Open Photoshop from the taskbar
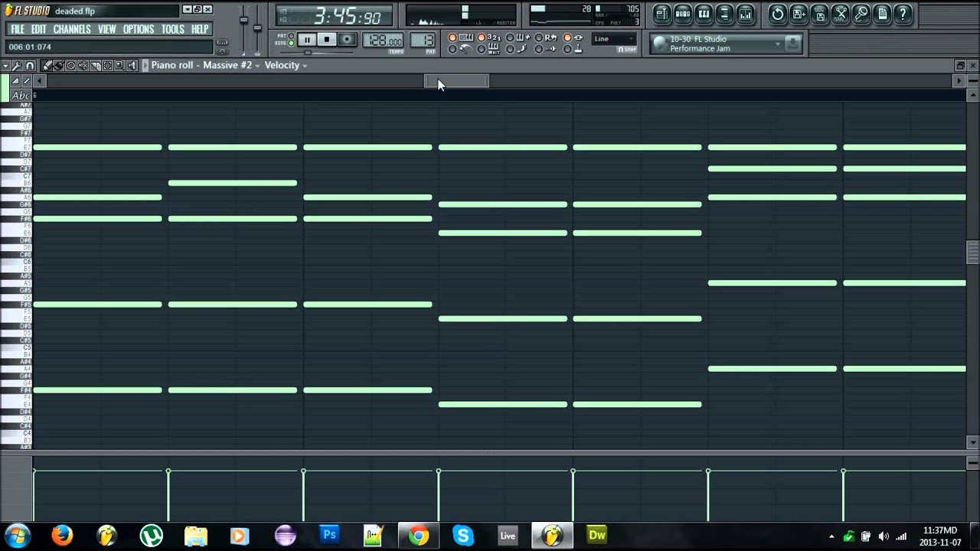Screen dimensions: 980x551 point(329,535)
